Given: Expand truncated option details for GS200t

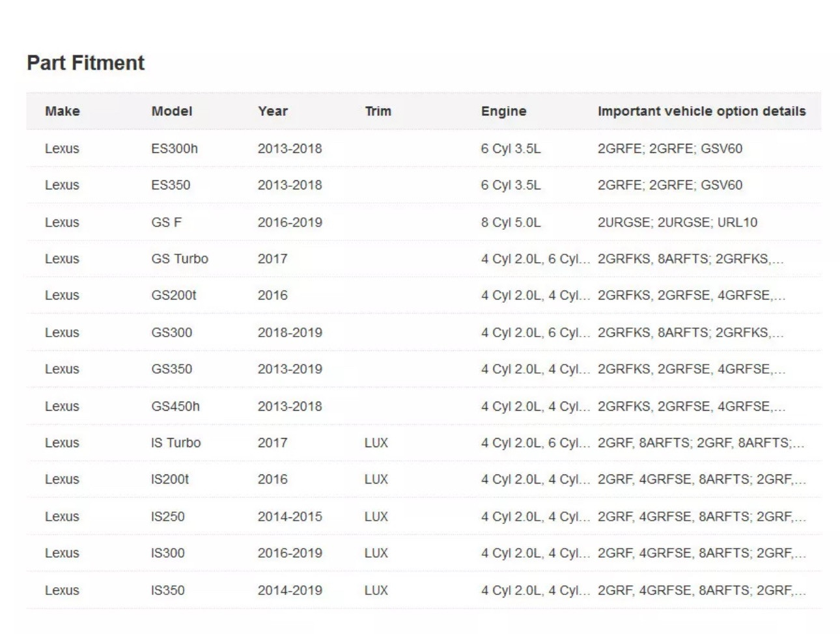Looking at the screenshot, I should [x=691, y=296].
